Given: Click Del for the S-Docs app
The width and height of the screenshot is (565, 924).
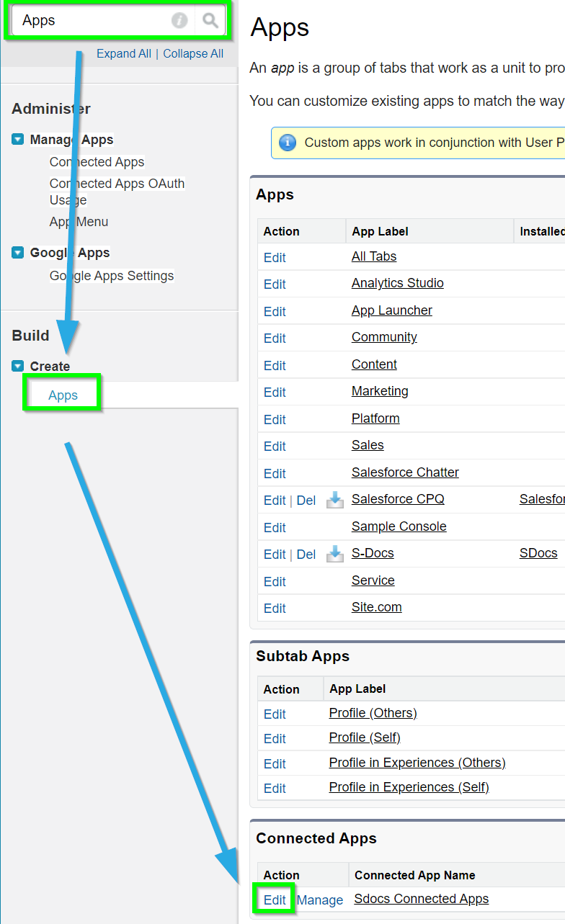Looking at the screenshot, I should click(306, 554).
